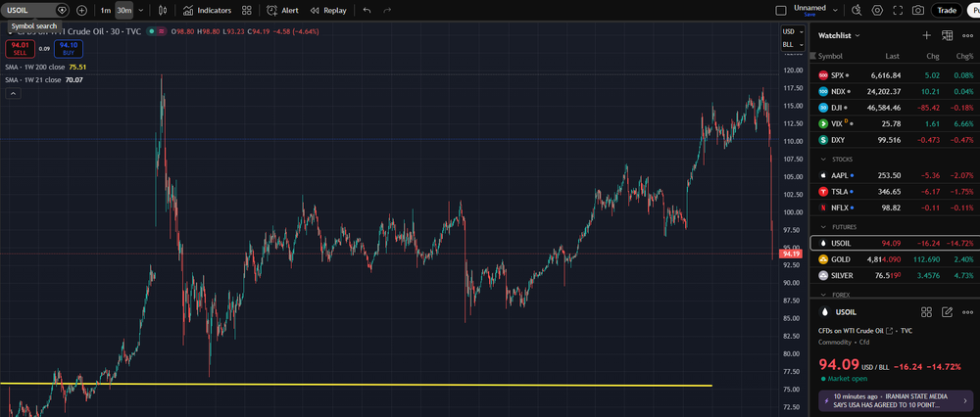
Task: Open chart settings hexagon icon
Action: pyautogui.click(x=877, y=10)
